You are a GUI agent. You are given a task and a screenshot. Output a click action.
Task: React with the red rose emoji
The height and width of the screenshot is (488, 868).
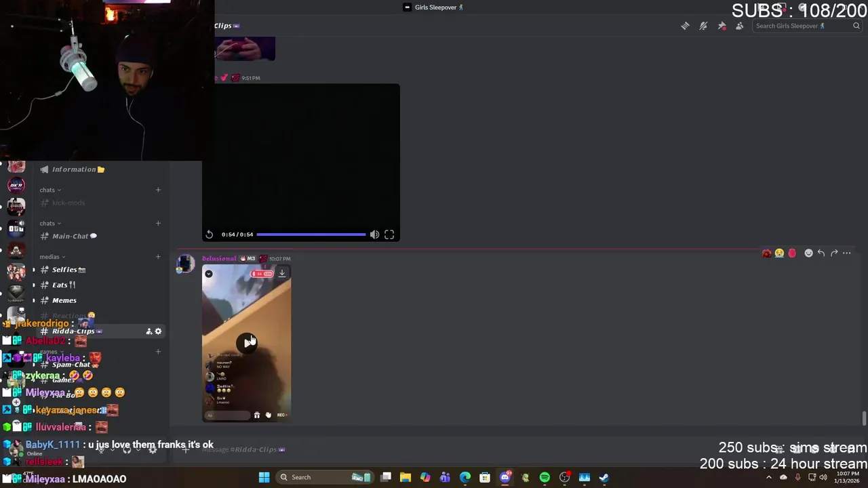tap(792, 253)
